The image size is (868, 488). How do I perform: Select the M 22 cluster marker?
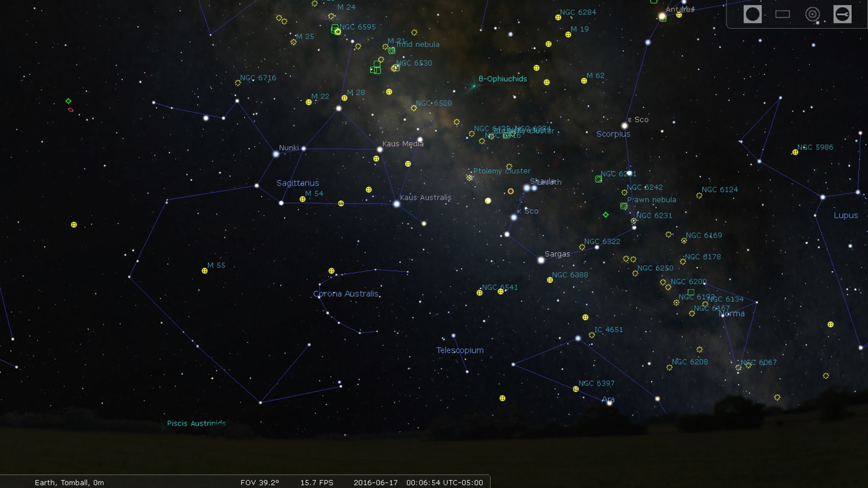pos(309,102)
